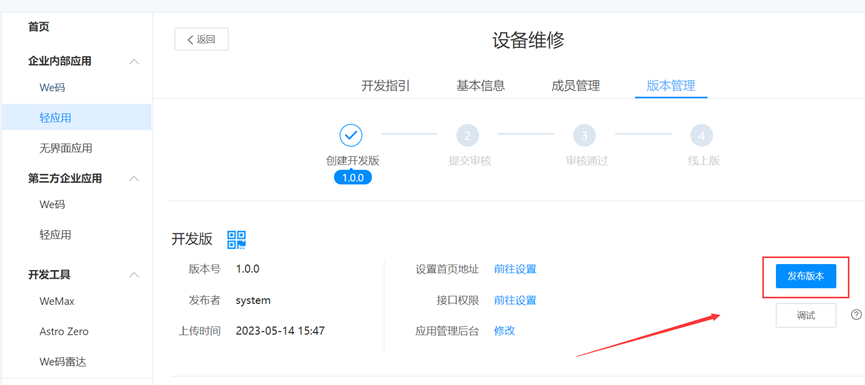Open 前往设置 link for 设置首页地址

coord(515,269)
